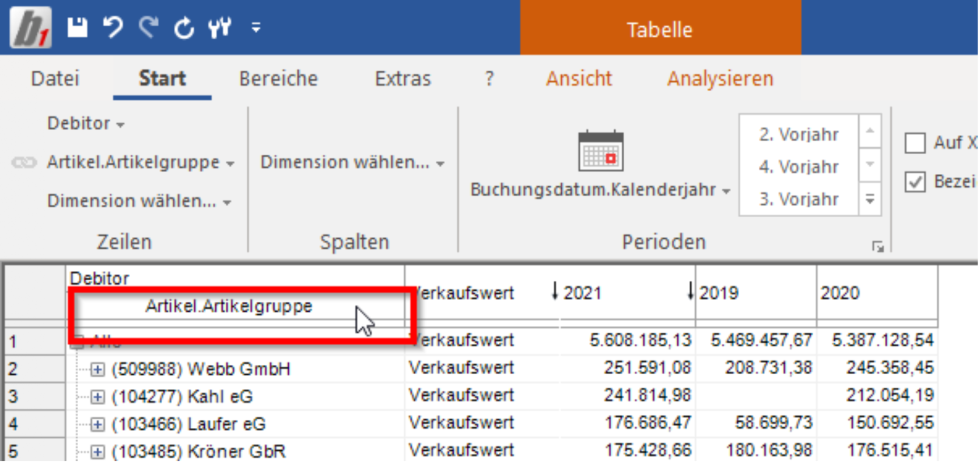Expand the Kröner GbR row
Screen dimensions: 980x463
point(97,452)
